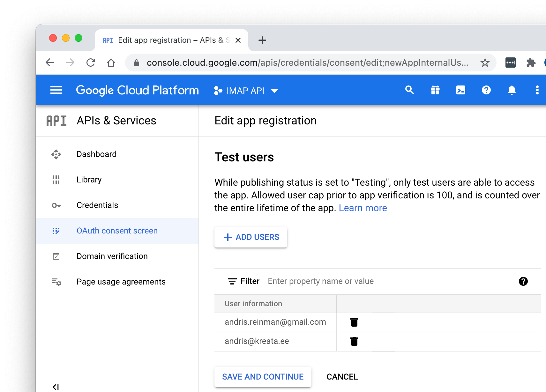Go to browser home page icon
The image size is (546, 392).
coord(111,63)
